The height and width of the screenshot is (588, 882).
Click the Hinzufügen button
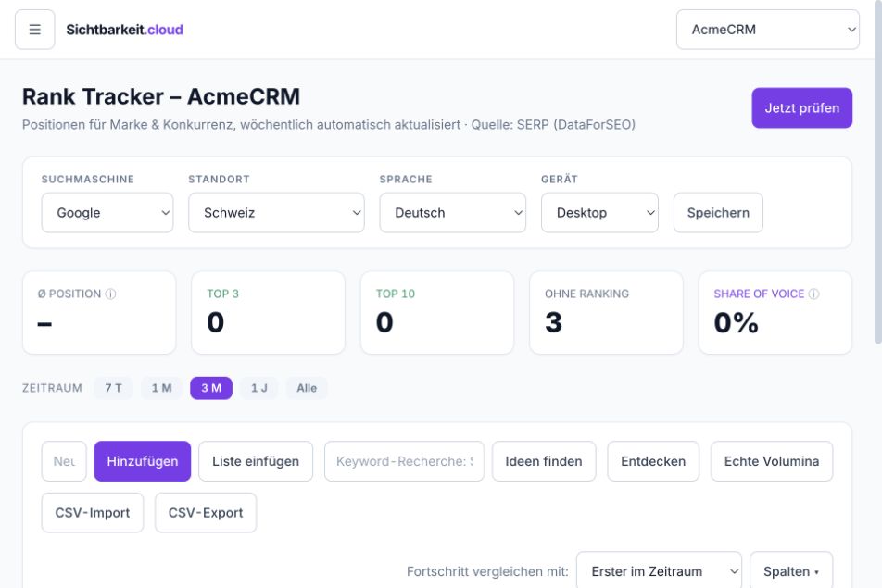pyautogui.click(x=143, y=461)
